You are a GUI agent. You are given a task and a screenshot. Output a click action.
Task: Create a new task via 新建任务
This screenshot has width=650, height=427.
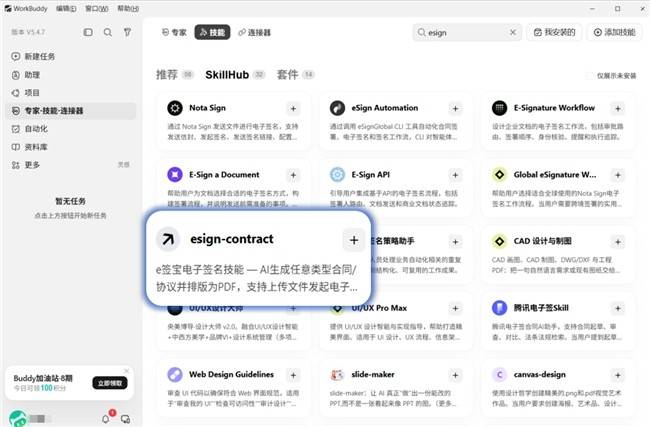(x=70, y=56)
